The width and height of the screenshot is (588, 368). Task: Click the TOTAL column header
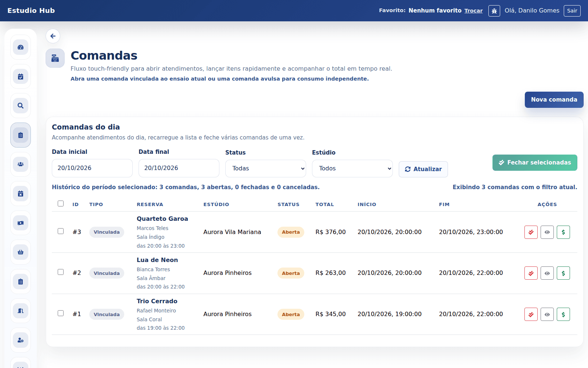[x=325, y=205]
